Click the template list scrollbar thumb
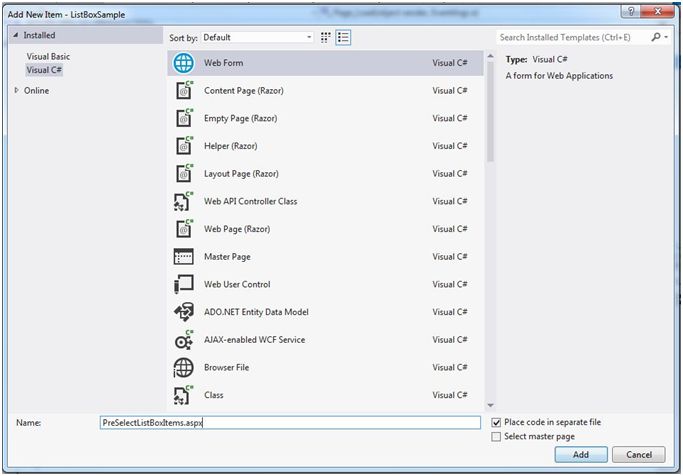Viewport: 683px width, 476px height. [490, 111]
